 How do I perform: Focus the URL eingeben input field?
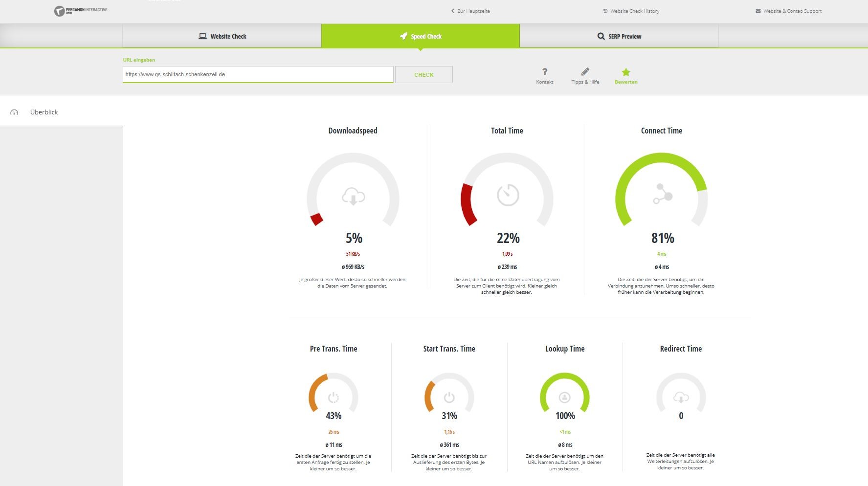258,74
